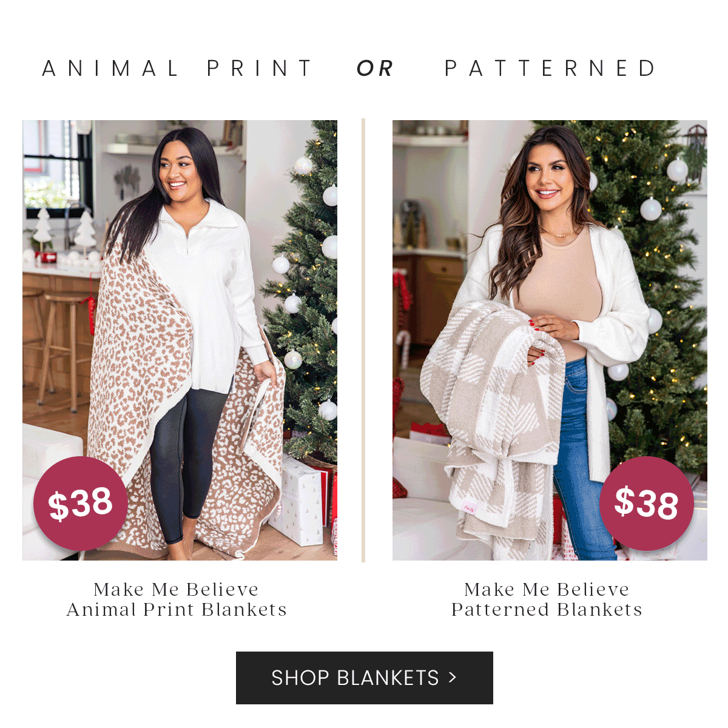Click the wrapped gift box under left tree
This screenshot has width=728, height=728.
pyautogui.click(x=302, y=500)
